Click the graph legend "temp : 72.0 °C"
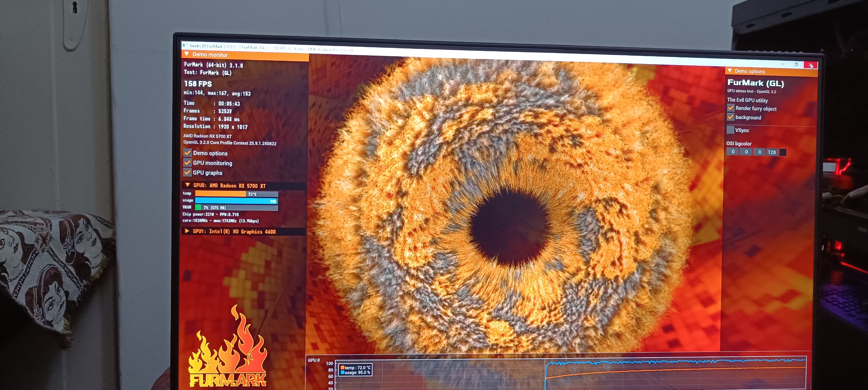868x390 pixels. click(358, 368)
